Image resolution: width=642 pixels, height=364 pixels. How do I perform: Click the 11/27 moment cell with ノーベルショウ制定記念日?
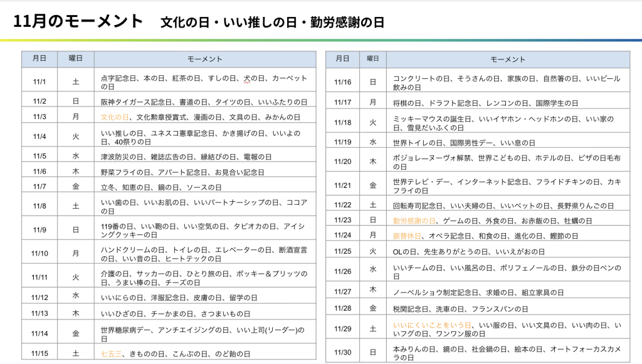tap(478, 292)
